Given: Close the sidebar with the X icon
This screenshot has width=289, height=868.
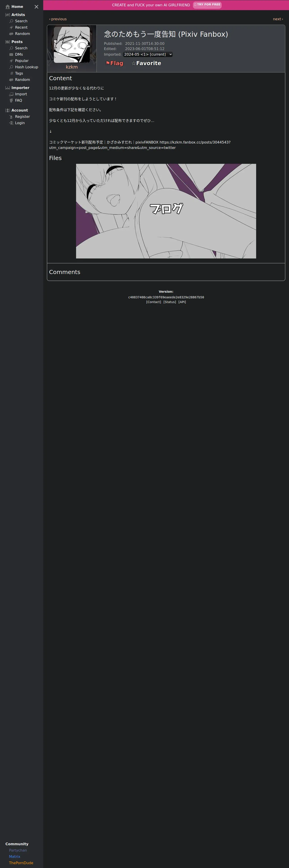Looking at the screenshot, I should coord(36,7).
